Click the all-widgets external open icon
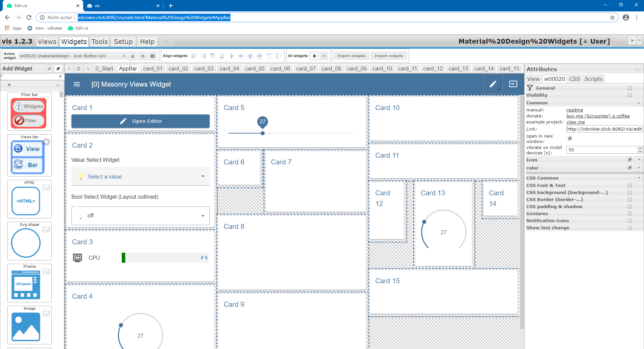This screenshot has height=349, width=644. pos(324,56)
